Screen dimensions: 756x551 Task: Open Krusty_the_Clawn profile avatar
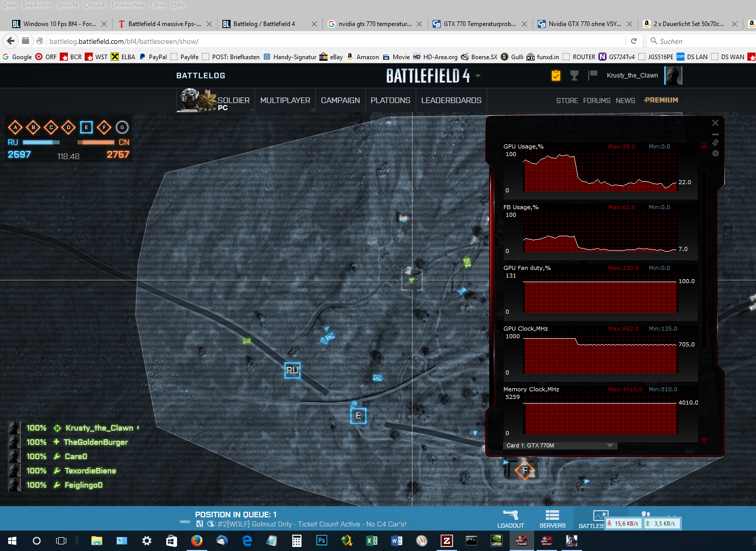tap(674, 76)
